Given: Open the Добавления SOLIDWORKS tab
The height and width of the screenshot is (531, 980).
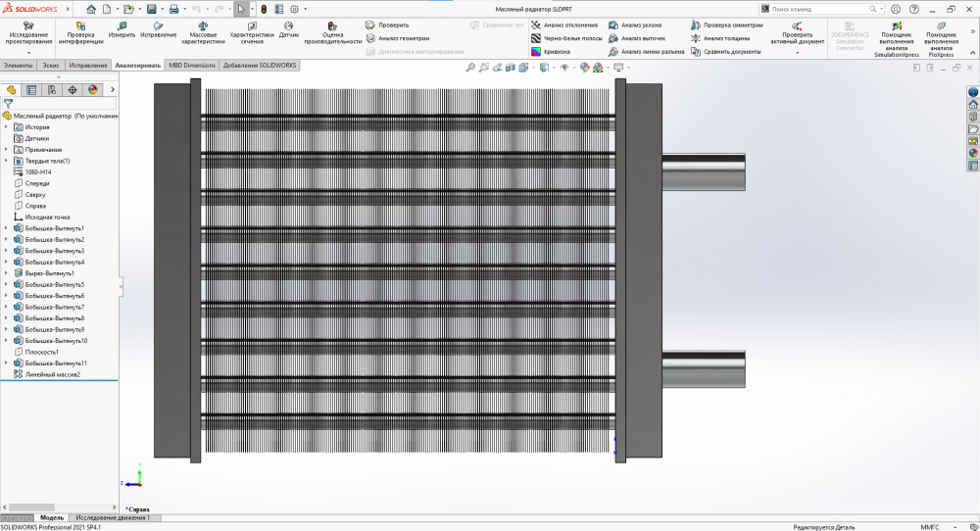Looking at the screenshot, I should point(260,66).
